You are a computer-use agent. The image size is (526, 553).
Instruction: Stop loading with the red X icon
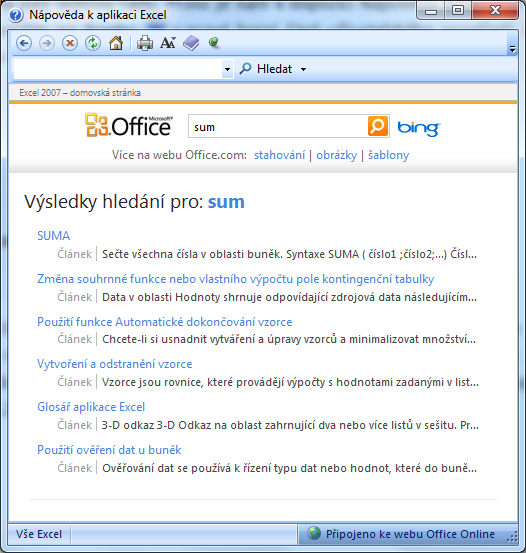70,43
